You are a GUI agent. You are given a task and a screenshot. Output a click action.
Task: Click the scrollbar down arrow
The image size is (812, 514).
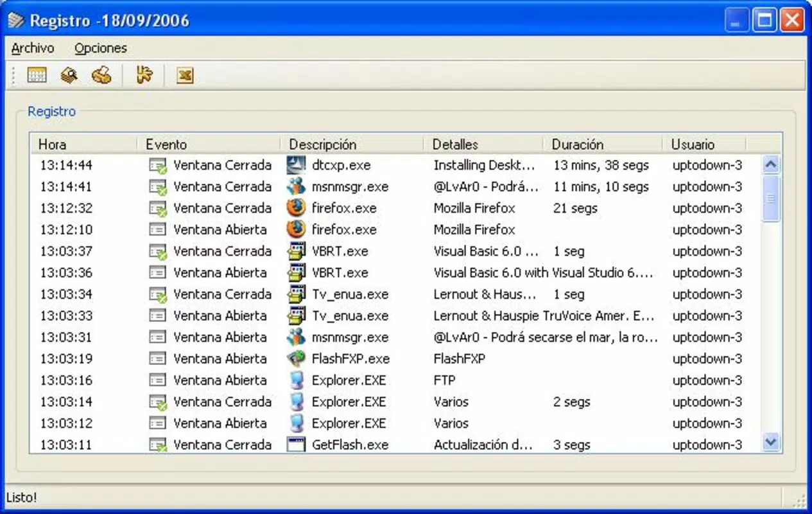pyautogui.click(x=772, y=442)
